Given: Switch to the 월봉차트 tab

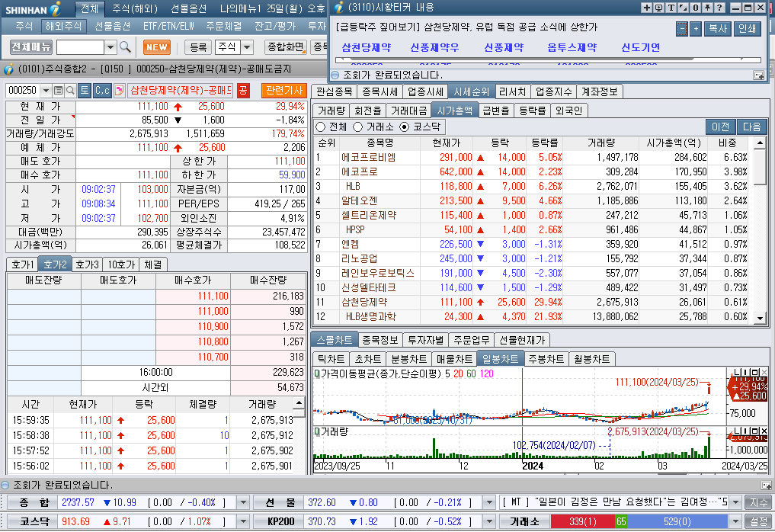Looking at the screenshot, I should (591, 359).
